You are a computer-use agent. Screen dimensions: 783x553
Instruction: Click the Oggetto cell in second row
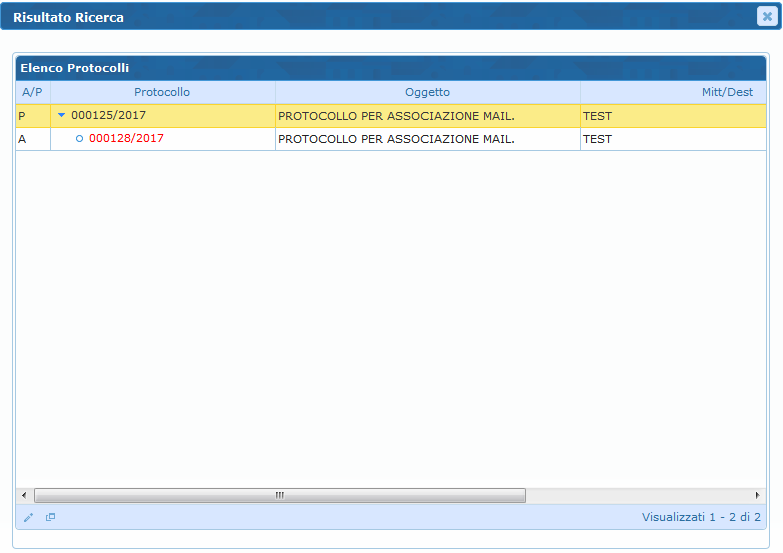(427, 139)
